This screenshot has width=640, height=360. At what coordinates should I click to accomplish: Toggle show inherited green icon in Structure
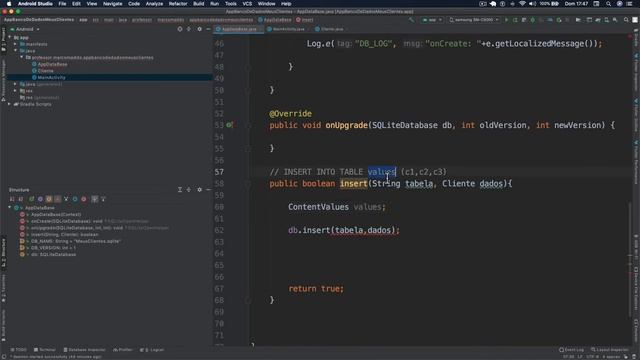point(31,199)
